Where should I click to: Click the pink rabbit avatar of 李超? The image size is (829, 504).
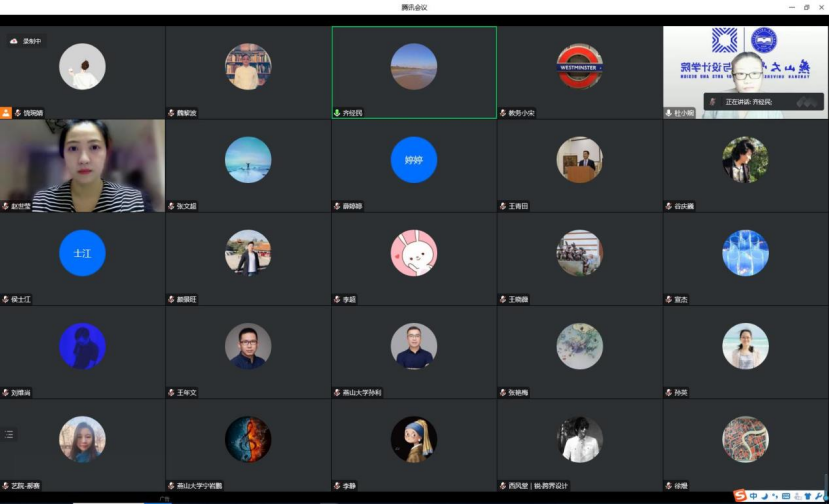[413, 253]
